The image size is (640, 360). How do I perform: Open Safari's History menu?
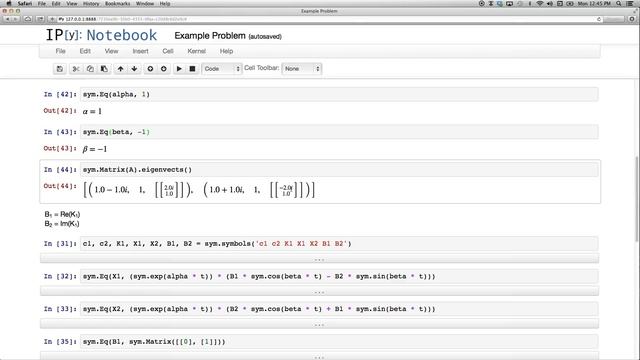(91, 4)
